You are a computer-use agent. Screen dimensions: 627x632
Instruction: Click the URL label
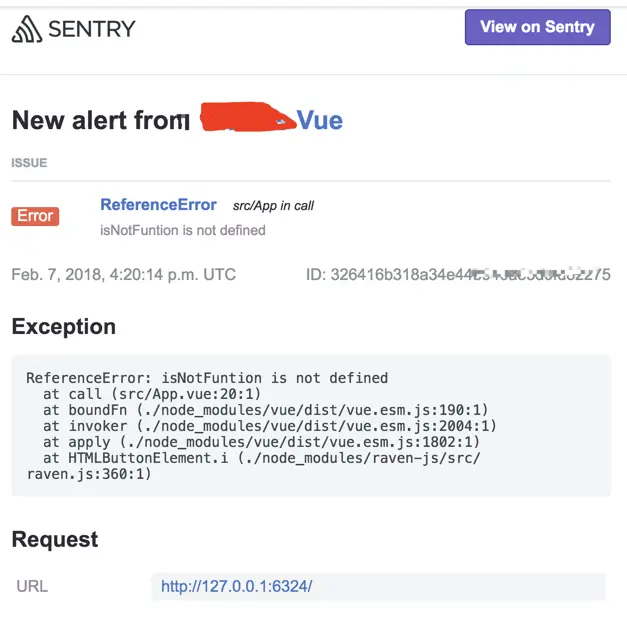coord(32,586)
